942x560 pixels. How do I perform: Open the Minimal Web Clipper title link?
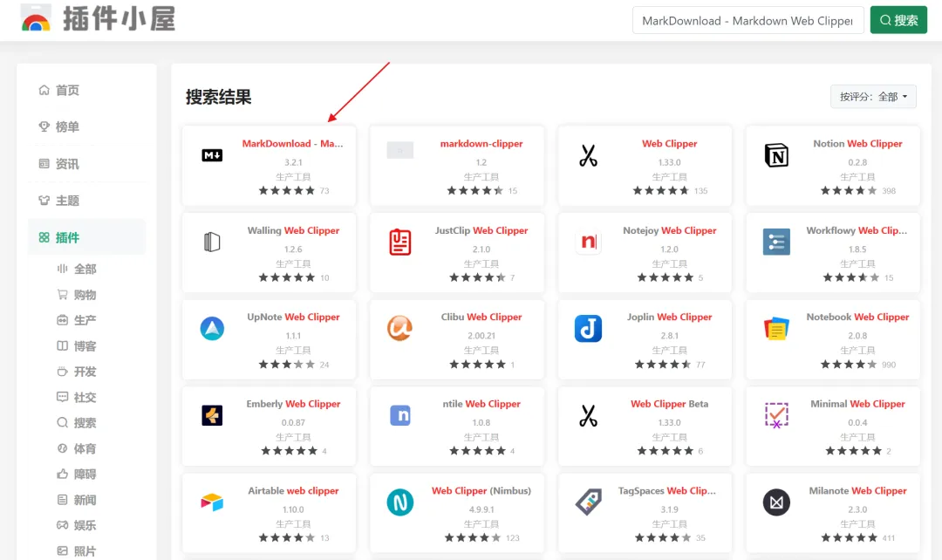857,404
